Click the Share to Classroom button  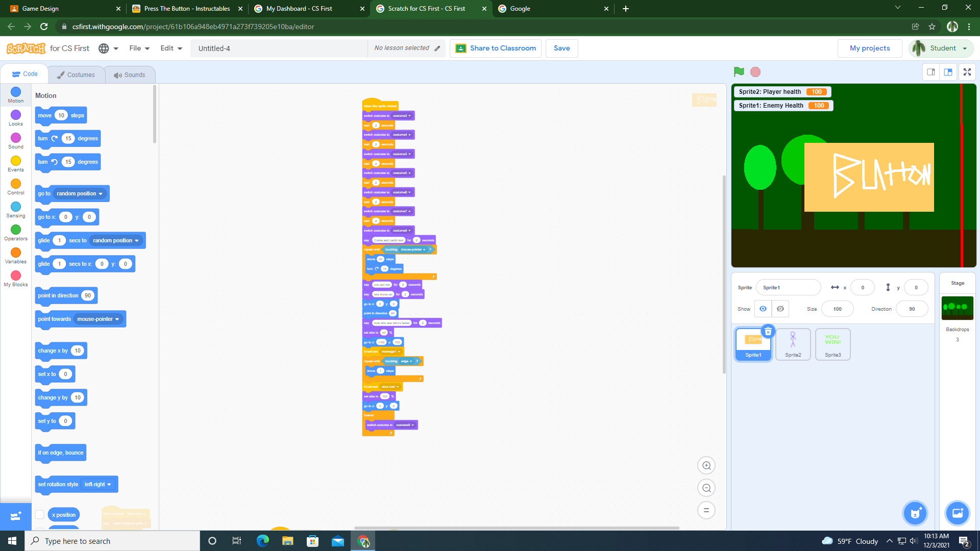tap(495, 48)
